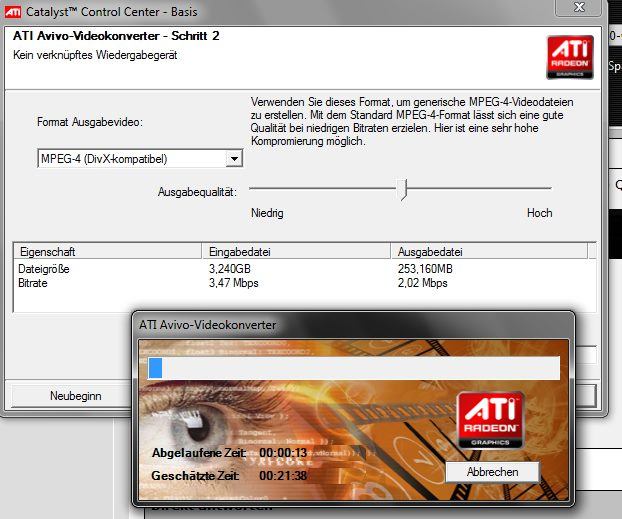
Task: Click the Eingabedatei column header
Action: coord(296,252)
